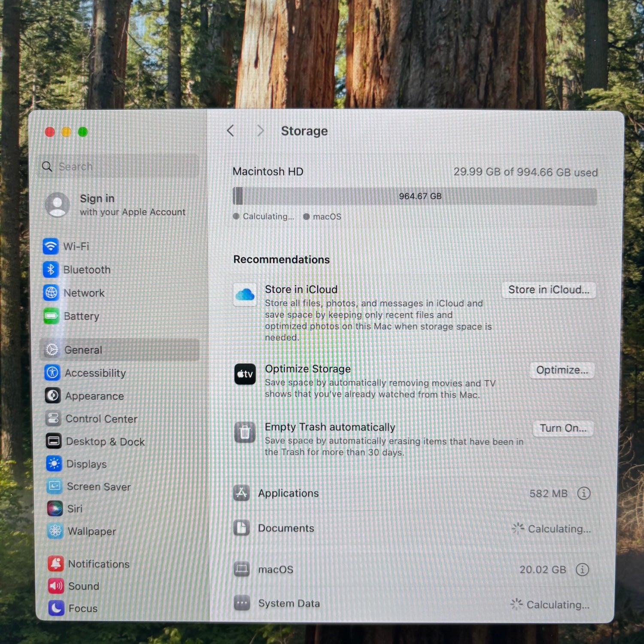Click the Documents category icon
The width and height of the screenshot is (644, 644).
click(x=242, y=528)
